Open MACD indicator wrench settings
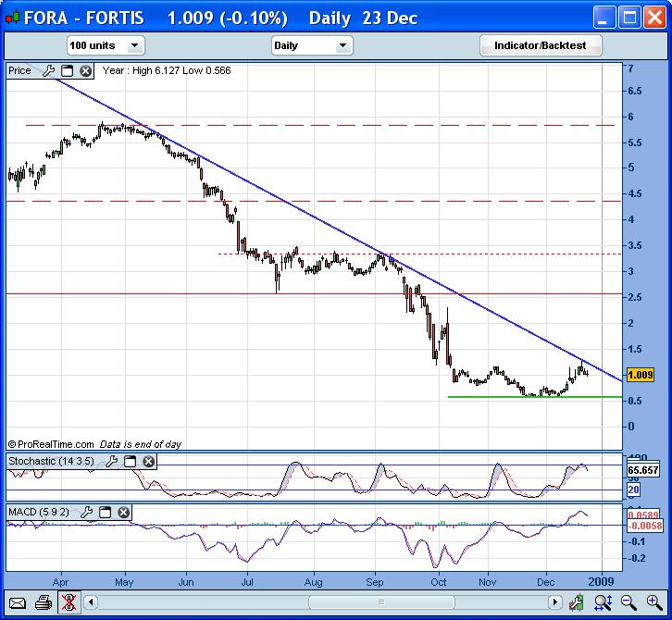This screenshot has width=672, height=620. tap(87, 512)
